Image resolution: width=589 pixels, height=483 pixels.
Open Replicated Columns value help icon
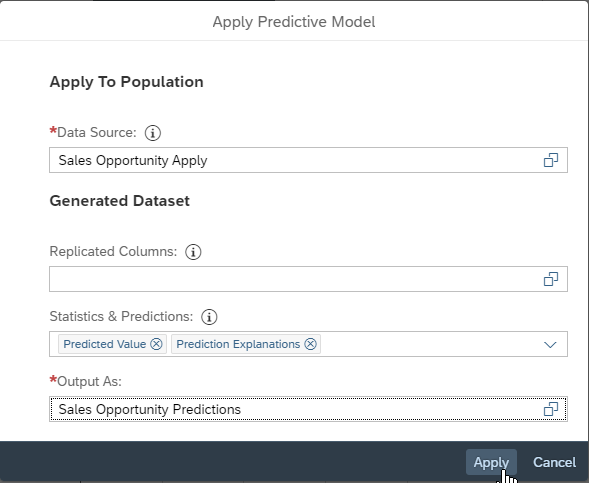(551, 279)
